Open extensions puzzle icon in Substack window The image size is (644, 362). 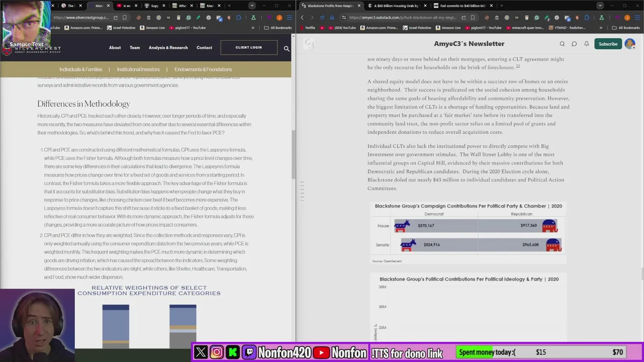(587, 18)
